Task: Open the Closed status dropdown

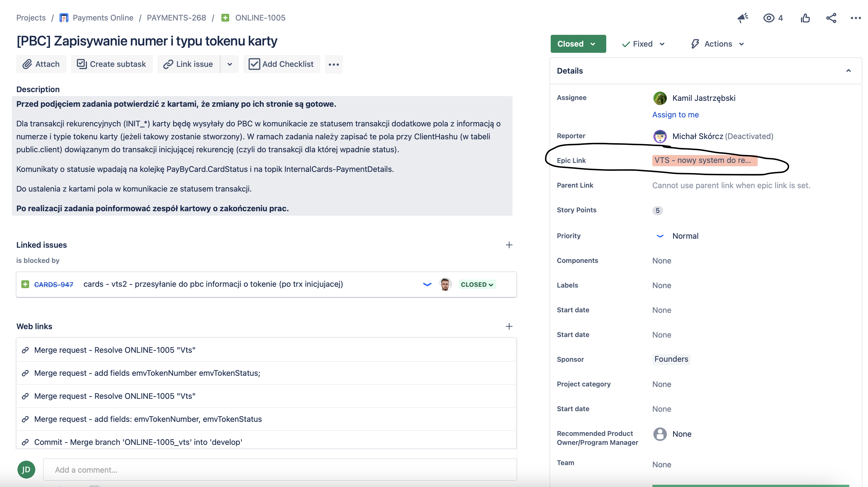Action: 578,44
